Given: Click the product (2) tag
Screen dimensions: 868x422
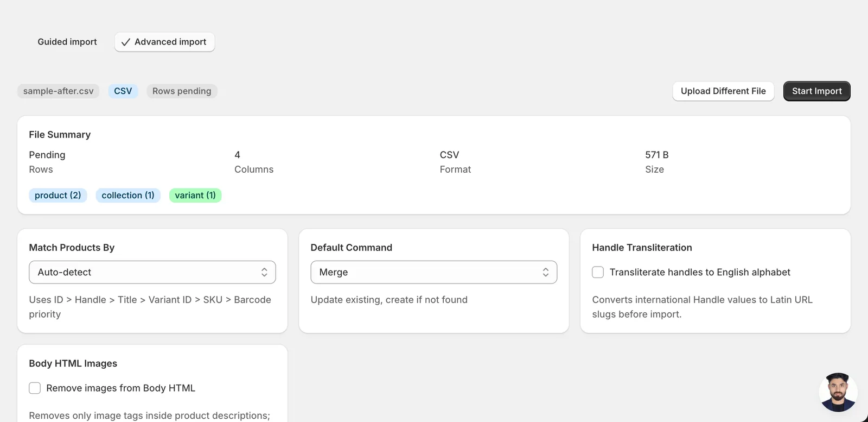Looking at the screenshot, I should point(58,196).
